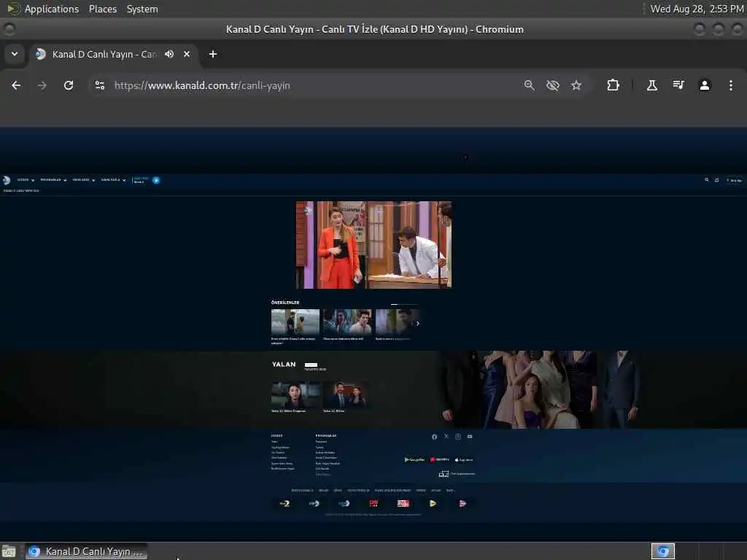Open the System menu

pyautogui.click(x=142, y=9)
